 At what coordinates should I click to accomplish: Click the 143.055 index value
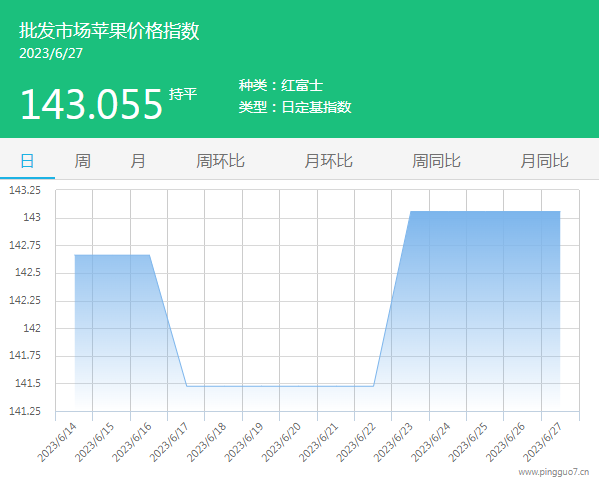pos(91,104)
